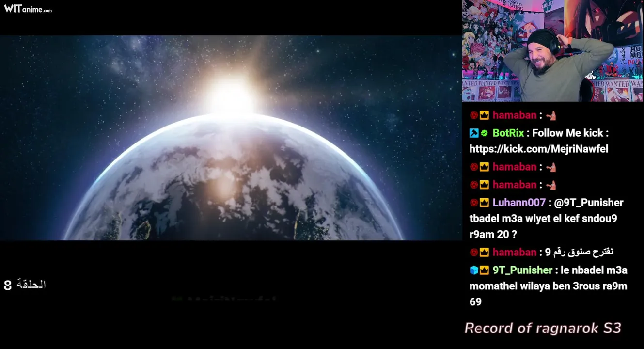This screenshot has width=644, height=349.
Task: Click the Arabic message "نقترح صنوق رقم 9"
Action: click(x=579, y=252)
